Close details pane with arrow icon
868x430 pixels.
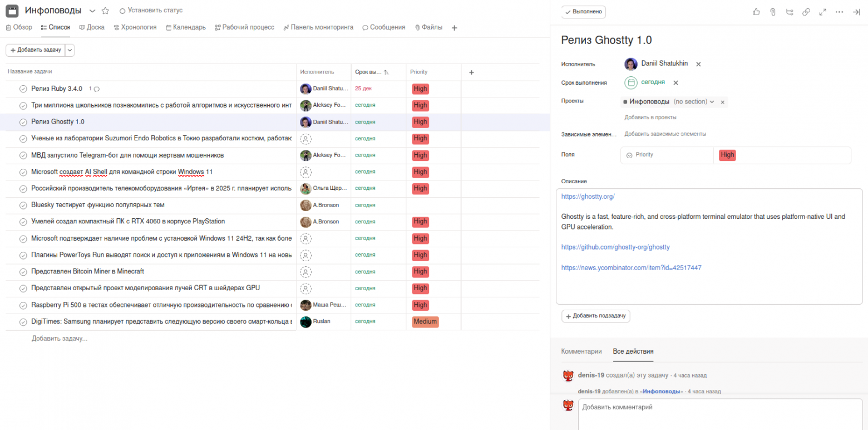[856, 12]
